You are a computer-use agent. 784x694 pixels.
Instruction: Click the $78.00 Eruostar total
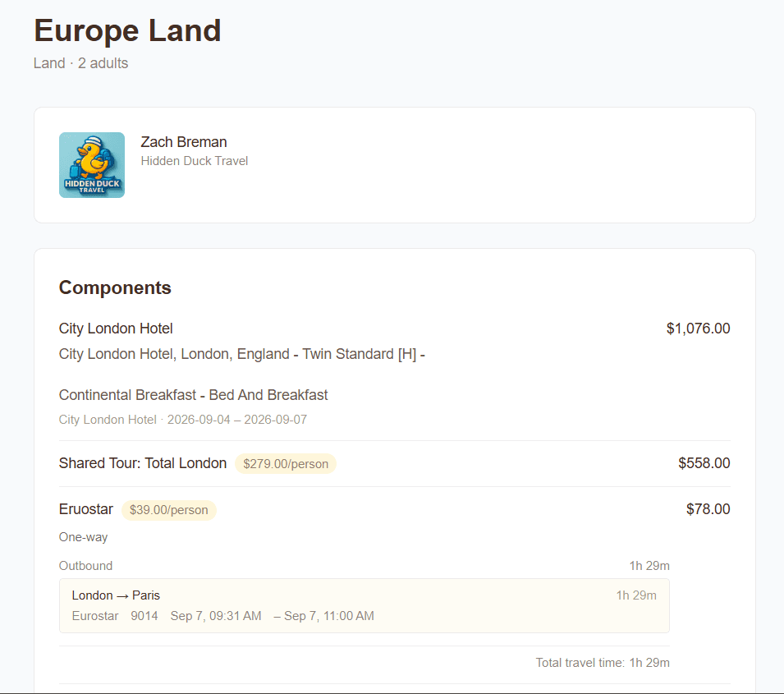[x=709, y=509]
